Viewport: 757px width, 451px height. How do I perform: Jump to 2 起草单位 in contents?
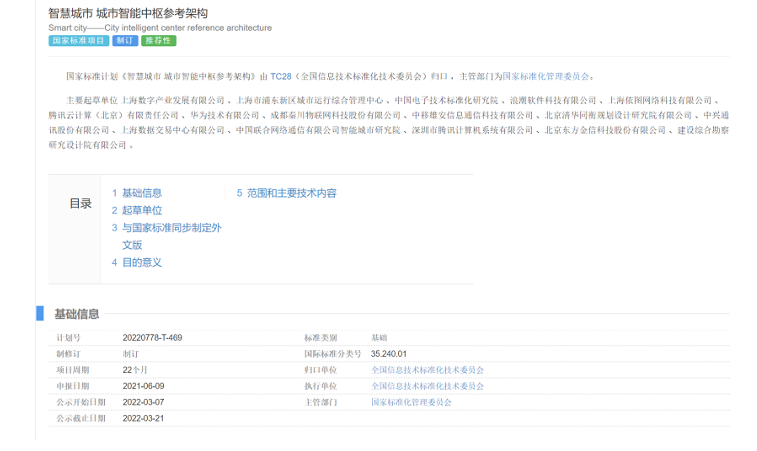pyautogui.click(x=137, y=211)
